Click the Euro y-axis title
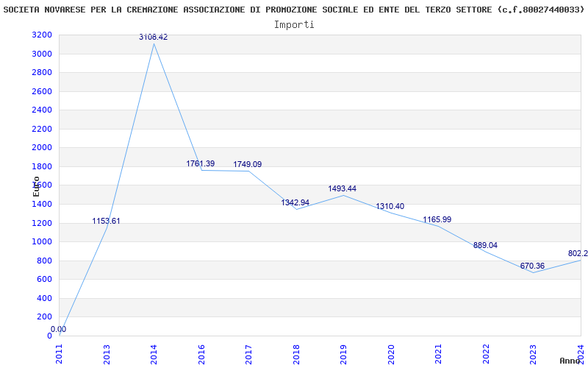Image resolution: width=588 pixels, height=368 pixels. click(36, 187)
